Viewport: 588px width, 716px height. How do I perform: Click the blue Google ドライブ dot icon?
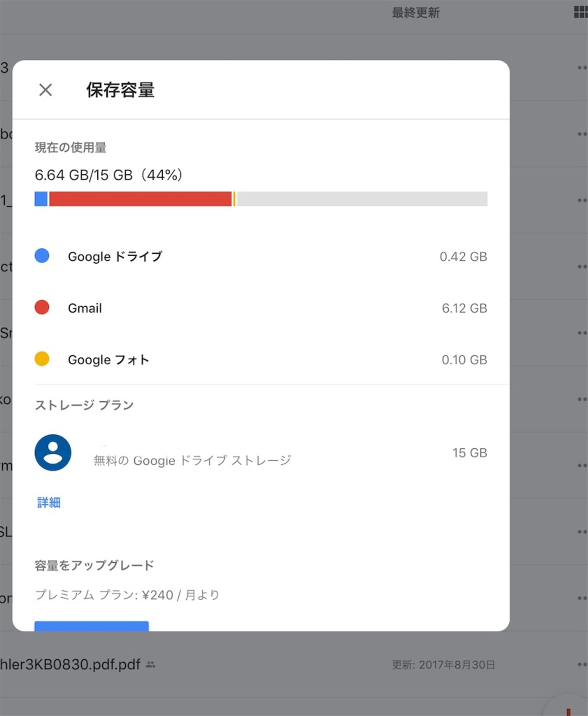click(x=42, y=256)
